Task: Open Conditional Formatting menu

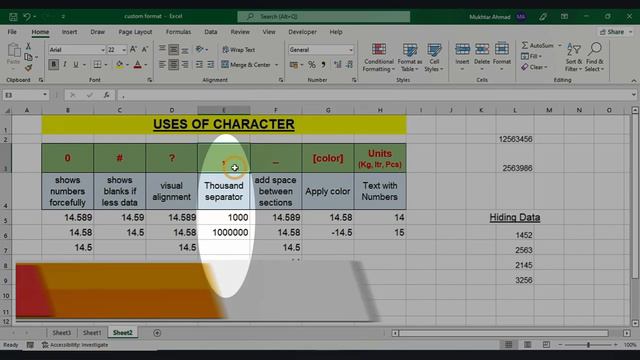Action: coord(379,58)
